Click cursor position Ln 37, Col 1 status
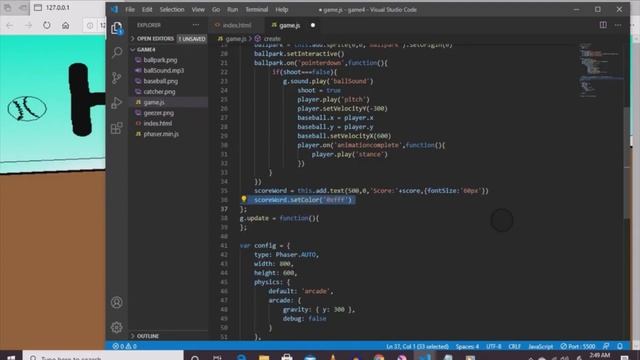This screenshot has width=640, height=360. (417, 347)
